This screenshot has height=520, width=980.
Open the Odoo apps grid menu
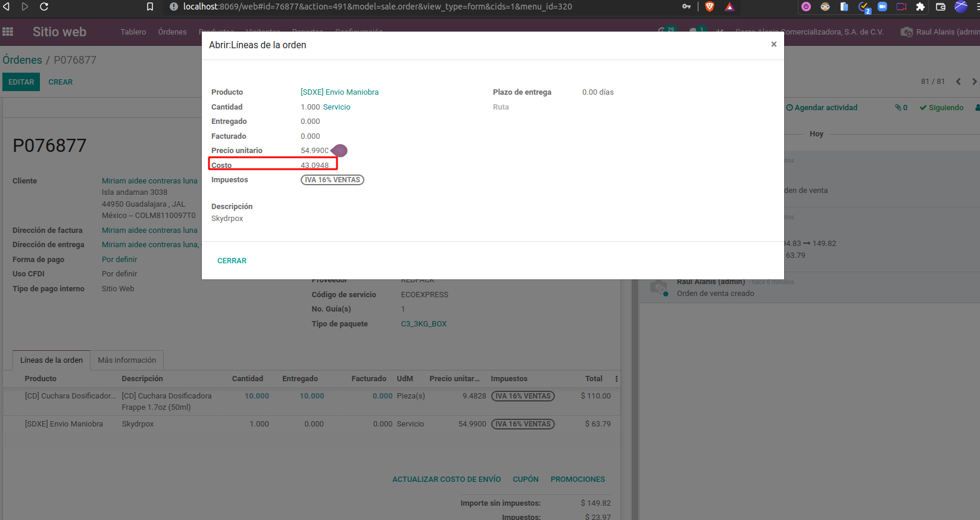8,32
